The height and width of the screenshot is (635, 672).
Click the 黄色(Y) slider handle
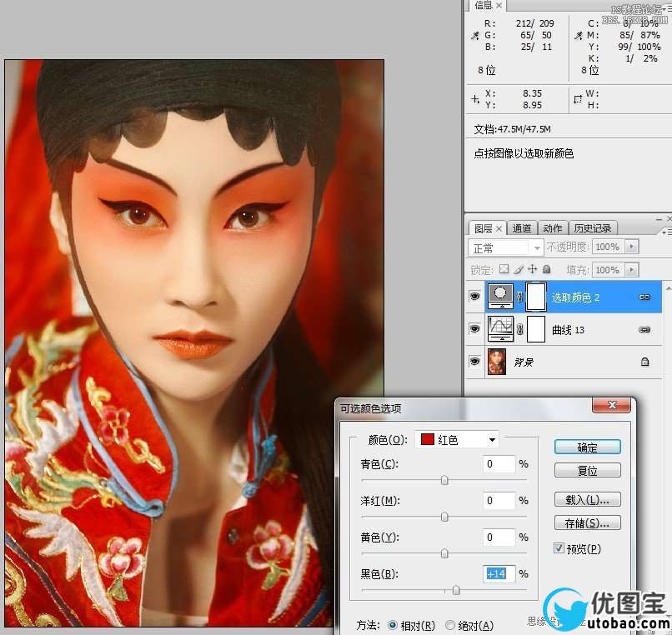(x=444, y=553)
